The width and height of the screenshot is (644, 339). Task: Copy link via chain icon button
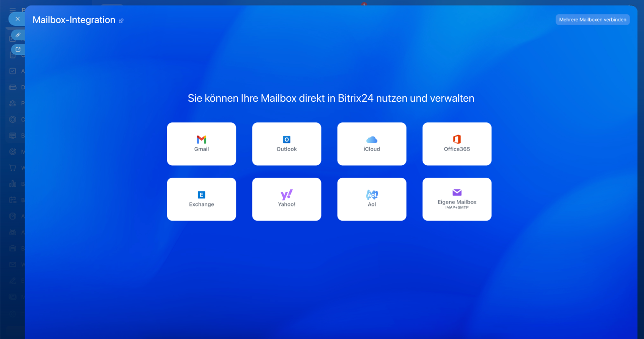(18, 35)
